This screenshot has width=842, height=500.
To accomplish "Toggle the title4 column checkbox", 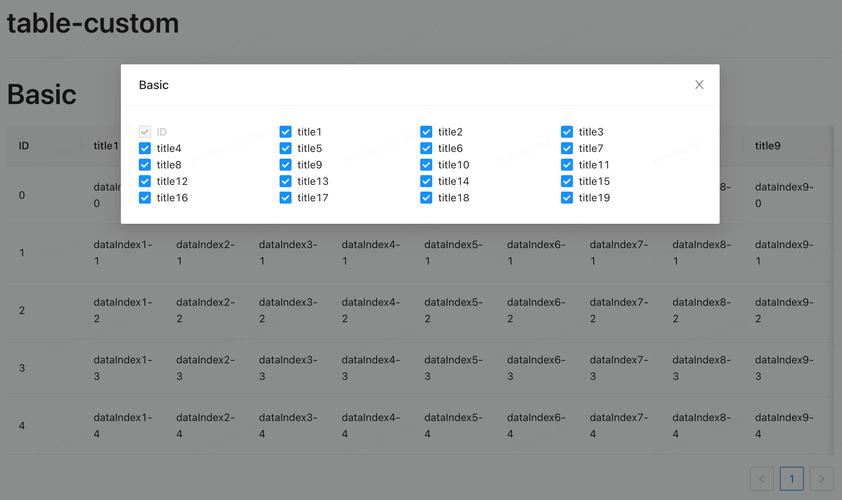I will (145, 148).
